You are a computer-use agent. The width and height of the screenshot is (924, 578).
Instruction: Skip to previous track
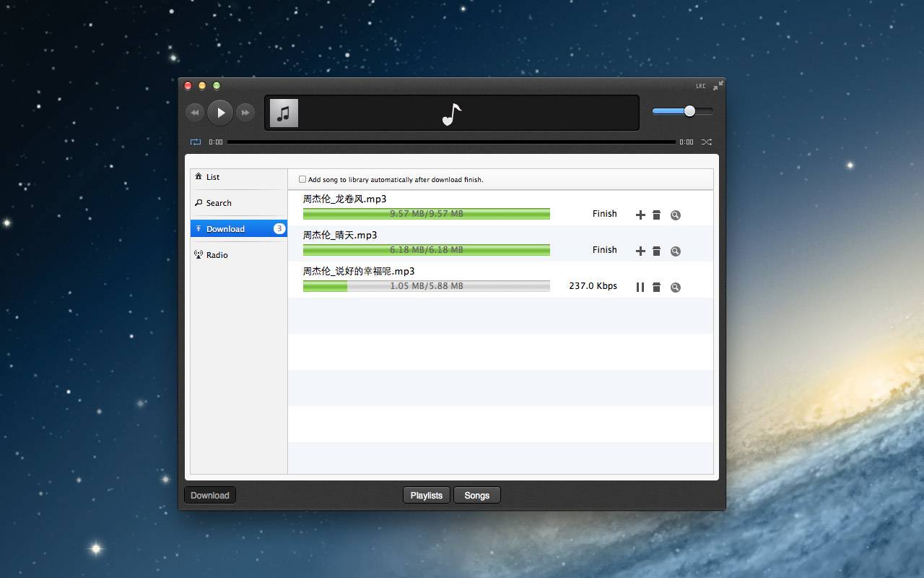(x=195, y=113)
